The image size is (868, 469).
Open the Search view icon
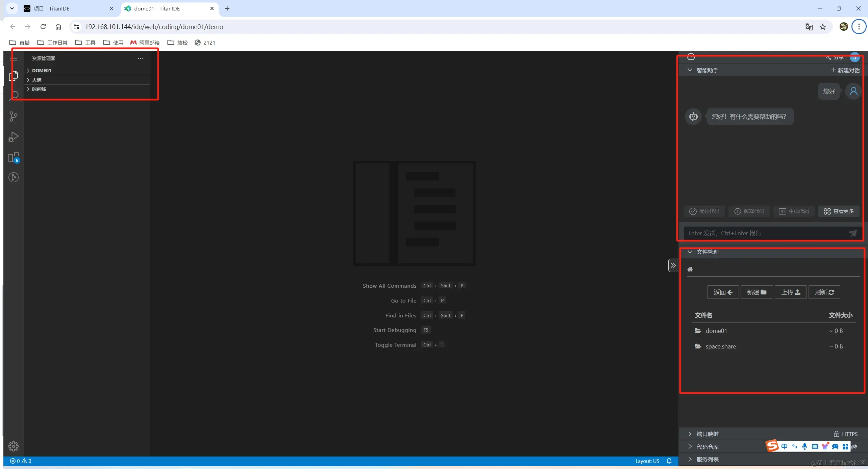click(14, 96)
